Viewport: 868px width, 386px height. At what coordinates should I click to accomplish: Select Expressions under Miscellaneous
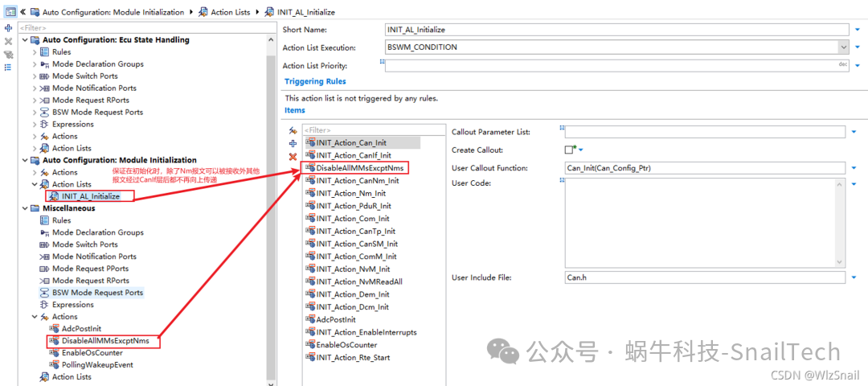coord(72,305)
